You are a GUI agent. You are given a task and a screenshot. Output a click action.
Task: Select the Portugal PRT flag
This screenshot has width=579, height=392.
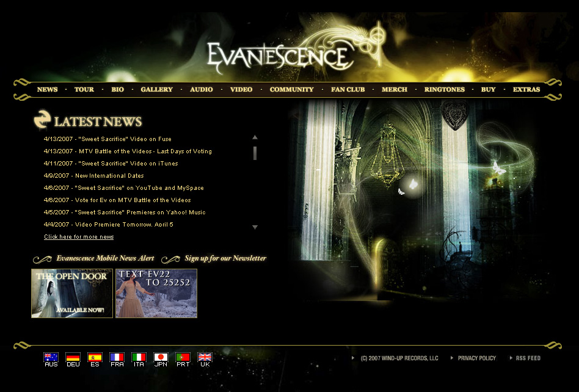pos(183,357)
